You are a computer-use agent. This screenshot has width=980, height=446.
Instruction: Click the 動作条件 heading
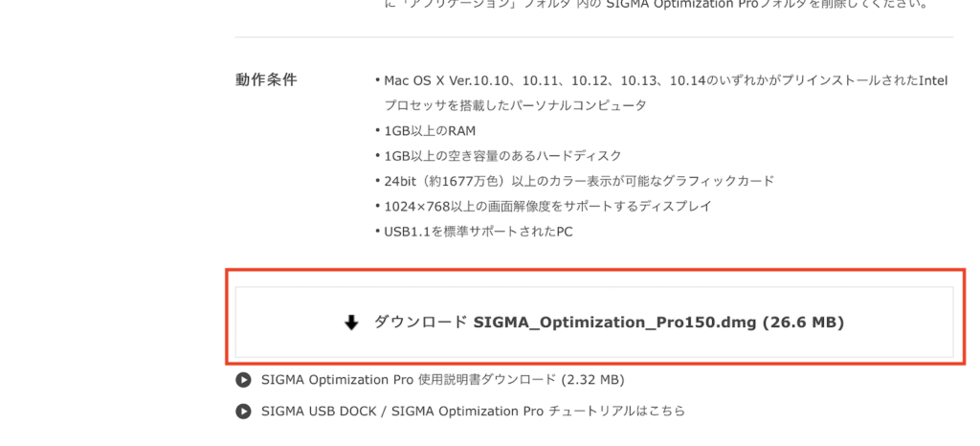tap(266, 79)
